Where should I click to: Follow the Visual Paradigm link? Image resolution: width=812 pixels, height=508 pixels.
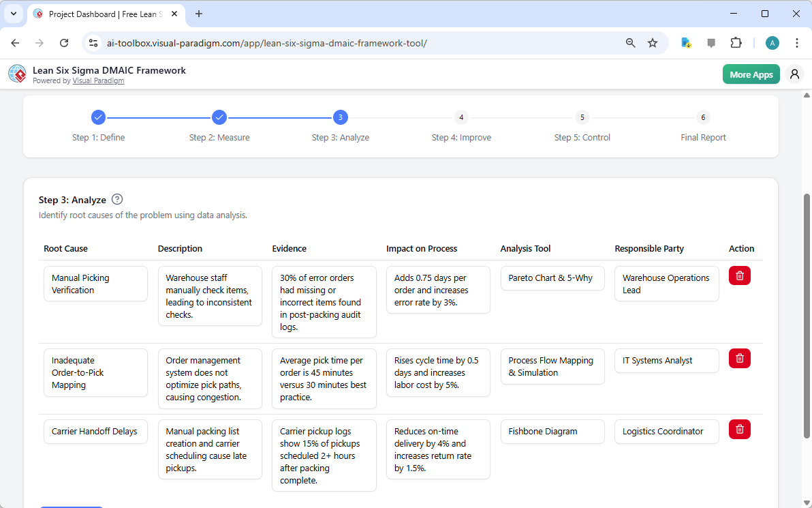(x=98, y=80)
